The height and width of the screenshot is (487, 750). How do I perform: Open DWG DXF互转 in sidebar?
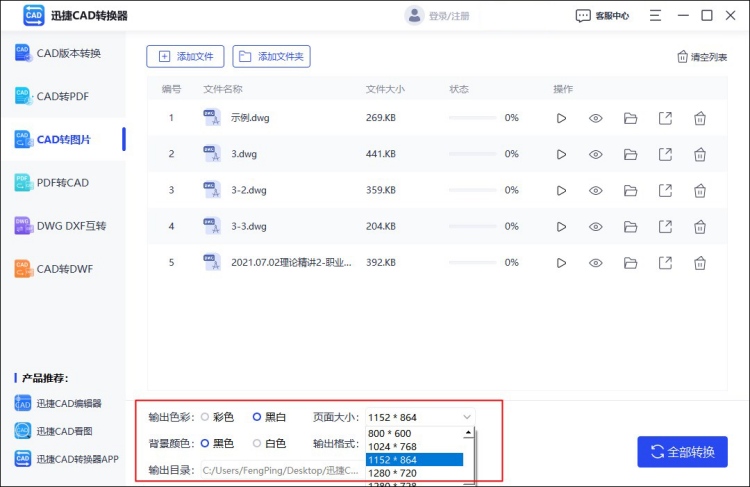click(63, 226)
